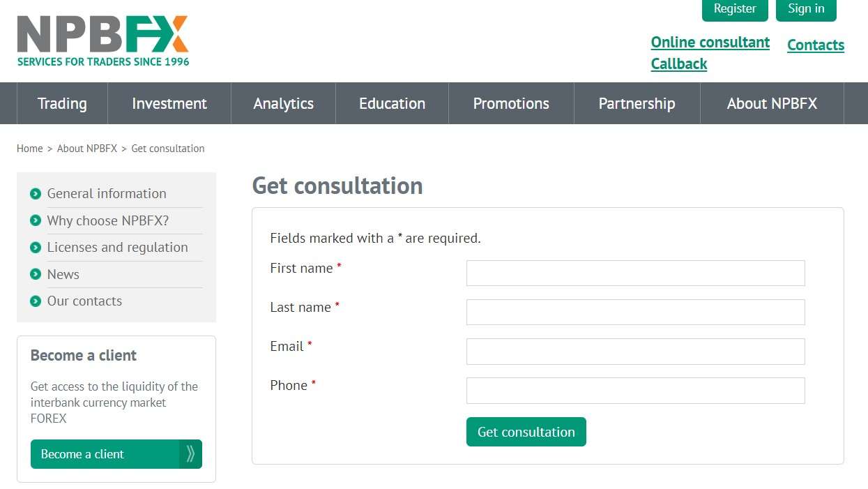Click into the Email input field
This screenshot has height=489, width=868.
[636, 352]
